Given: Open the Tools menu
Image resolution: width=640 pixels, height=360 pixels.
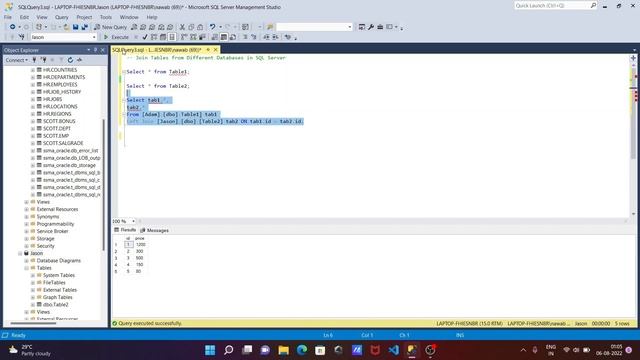Looking at the screenshot, I should 106,17.
